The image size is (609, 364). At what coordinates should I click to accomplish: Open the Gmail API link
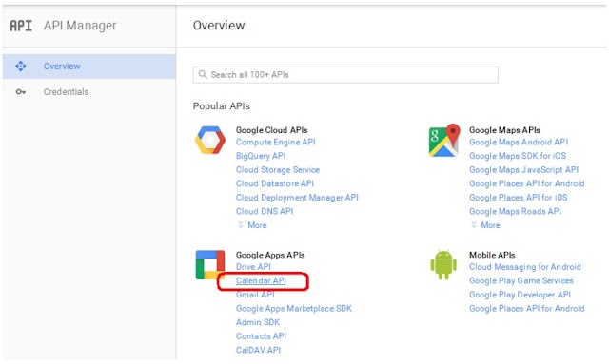point(255,295)
